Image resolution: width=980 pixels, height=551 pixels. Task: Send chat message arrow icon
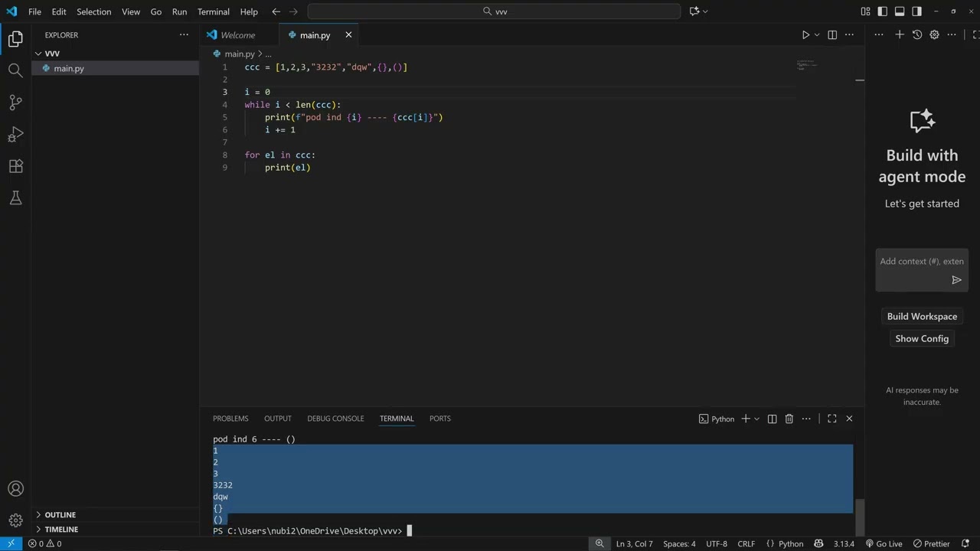click(x=956, y=280)
